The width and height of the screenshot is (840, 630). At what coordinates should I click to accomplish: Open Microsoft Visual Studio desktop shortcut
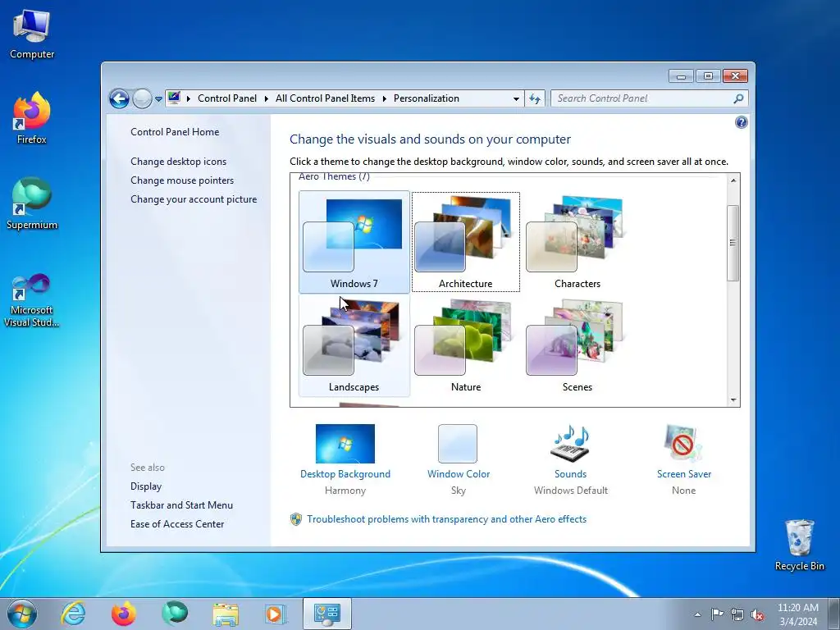coord(32,300)
